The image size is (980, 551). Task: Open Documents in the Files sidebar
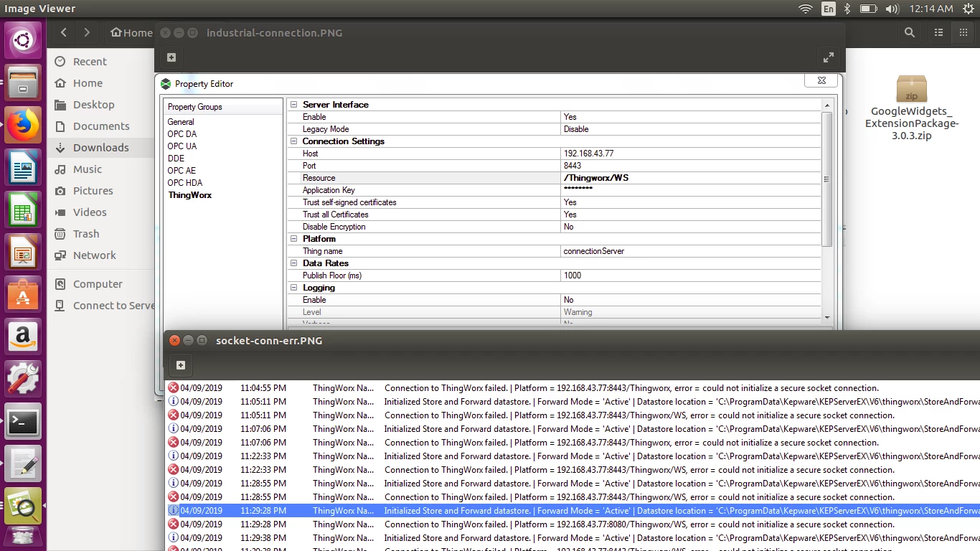pyautogui.click(x=101, y=126)
